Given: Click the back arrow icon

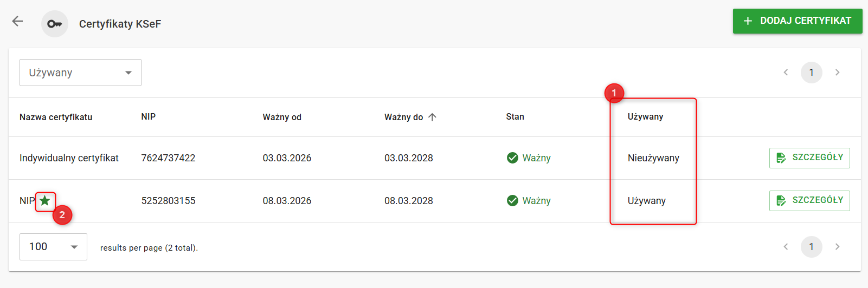Looking at the screenshot, I should pos(17,21).
